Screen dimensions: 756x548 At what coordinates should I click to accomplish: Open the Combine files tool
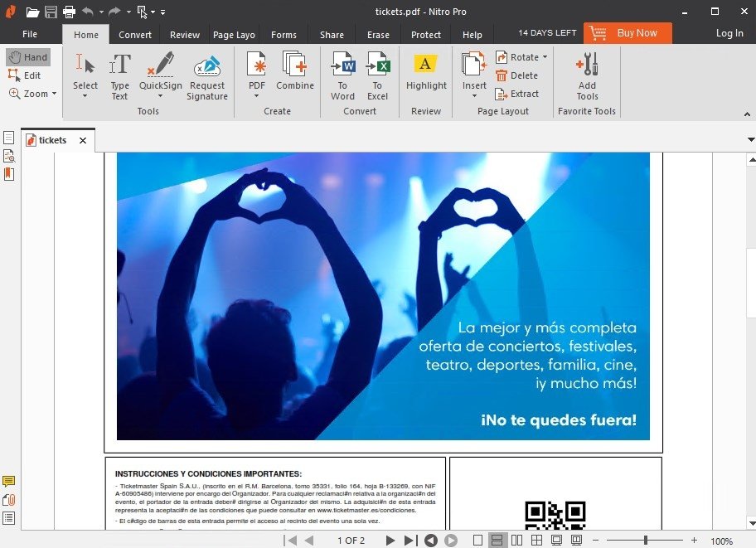[x=294, y=71]
